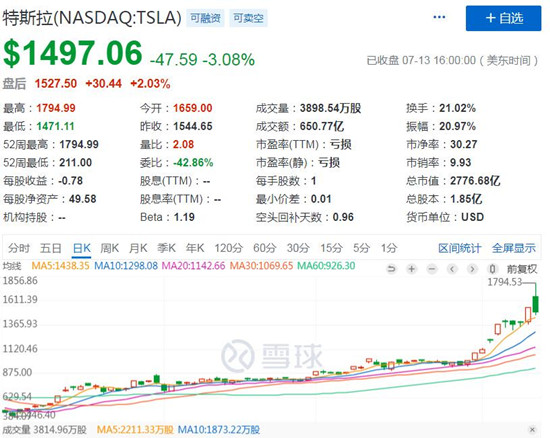
Task: Click the 成交量 3814.96万股 volume label
Action: click(44, 430)
